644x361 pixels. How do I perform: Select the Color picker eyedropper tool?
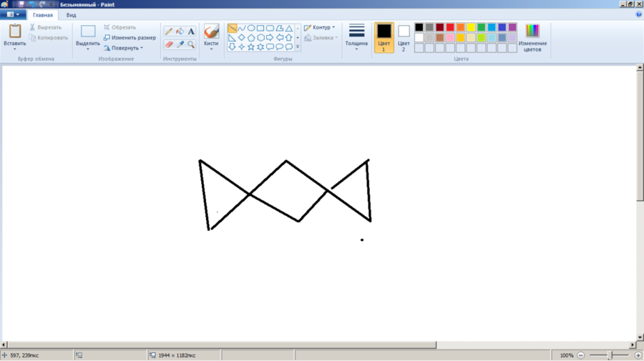click(x=180, y=44)
